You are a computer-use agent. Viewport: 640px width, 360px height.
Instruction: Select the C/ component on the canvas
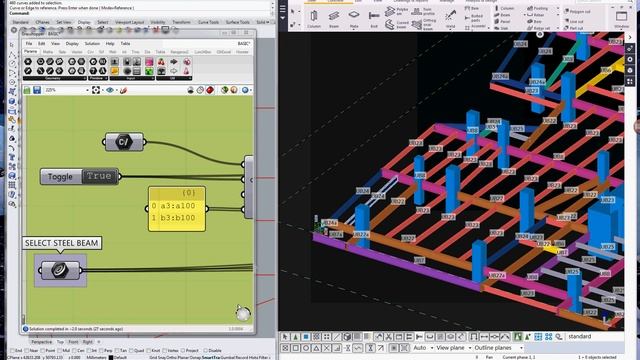[124, 142]
